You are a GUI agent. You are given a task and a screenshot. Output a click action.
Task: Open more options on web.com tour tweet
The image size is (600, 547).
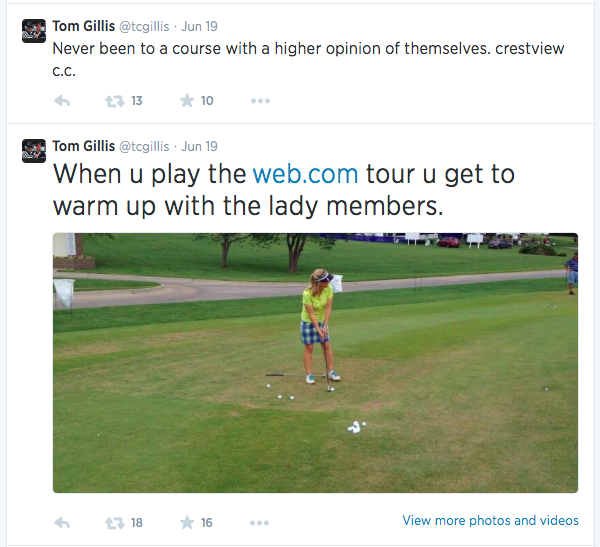coord(260,522)
